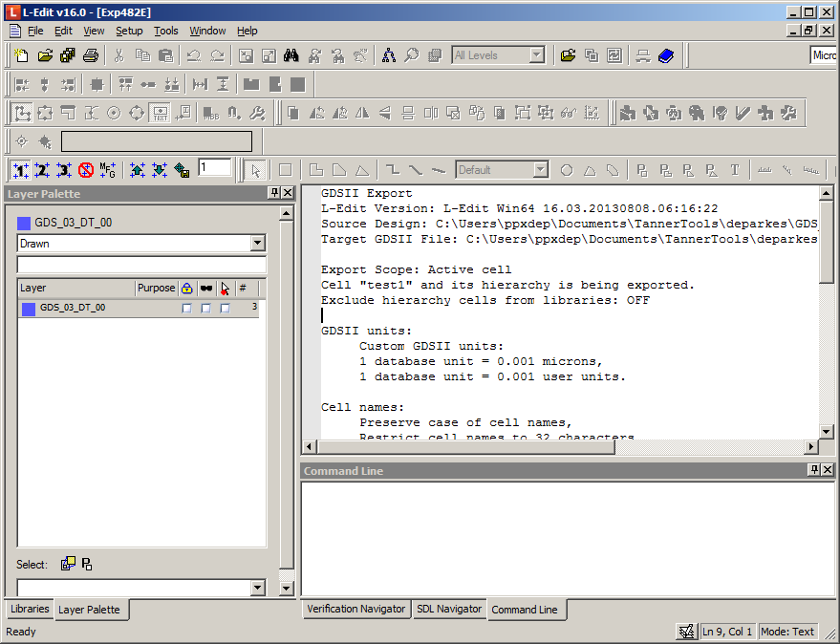Image resolution: width=840 pixels, height=644 pixels.
Task: Toggle lock checkbox for GDS_03_DT_00 layer
Action: (186, 309)
